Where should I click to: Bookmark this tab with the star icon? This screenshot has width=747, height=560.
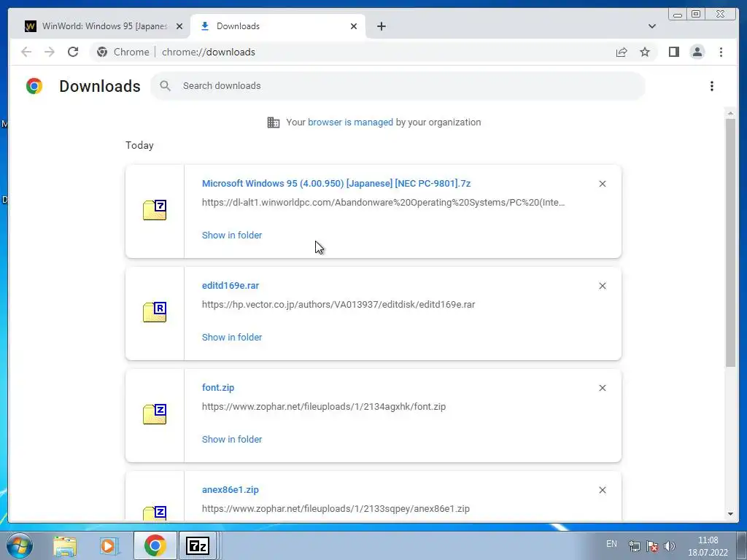645,52
